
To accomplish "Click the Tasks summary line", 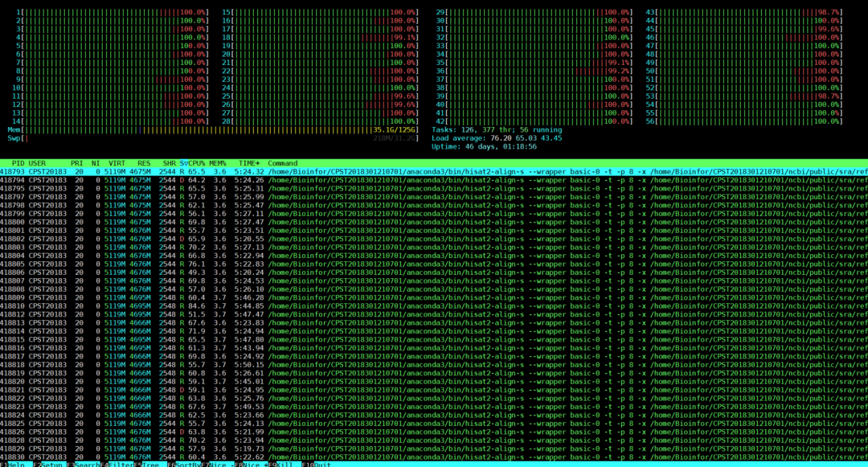I will (x=497, y=130).
